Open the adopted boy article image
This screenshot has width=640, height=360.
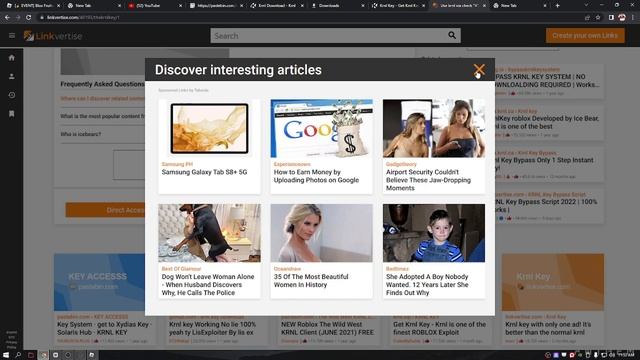pos(434,233)
